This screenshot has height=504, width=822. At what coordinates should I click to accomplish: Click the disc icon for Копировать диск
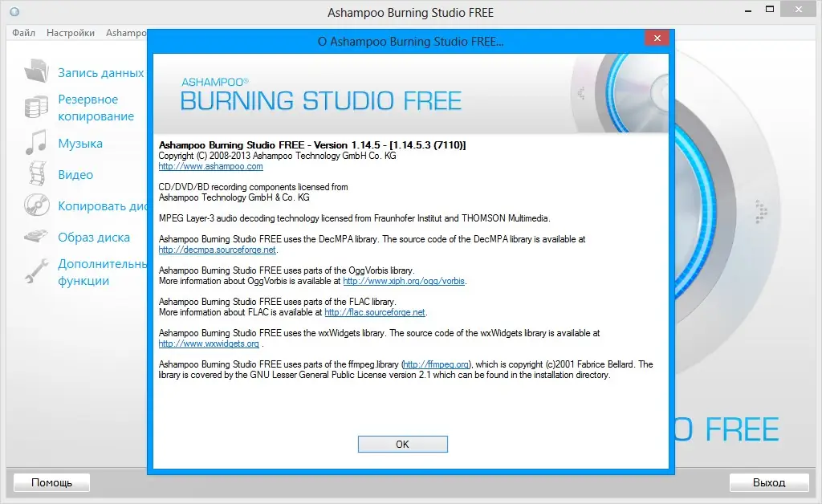point(37,205)
